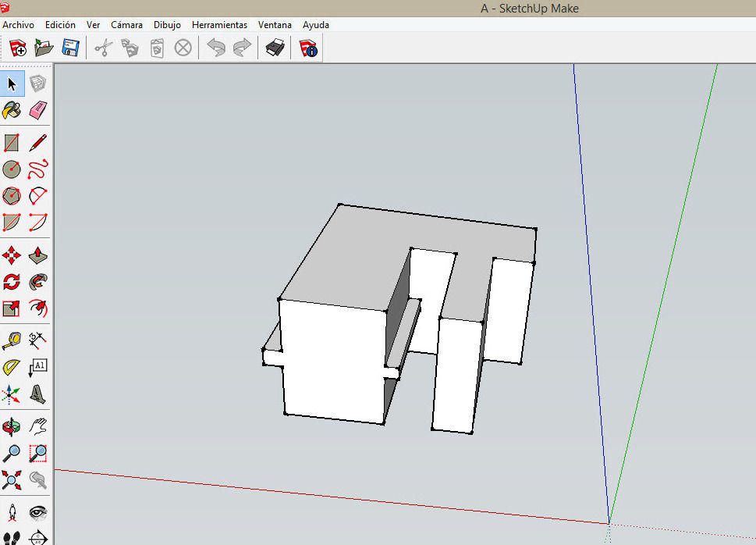Select the 3D Text tool
This screenshot has height=545, width=756.
(37, 394)
